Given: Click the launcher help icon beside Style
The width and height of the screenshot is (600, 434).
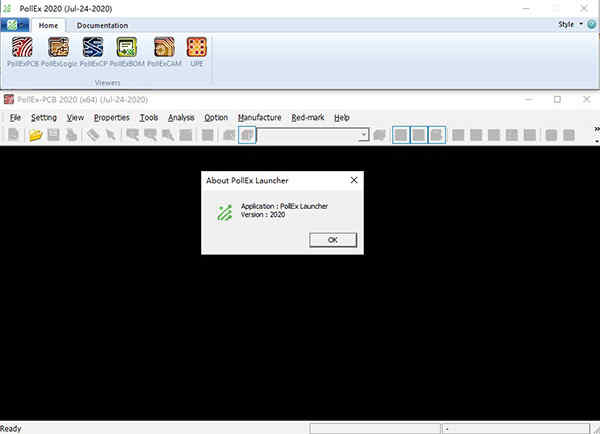Looking at the screenshot, I should [x=592, y=24].
